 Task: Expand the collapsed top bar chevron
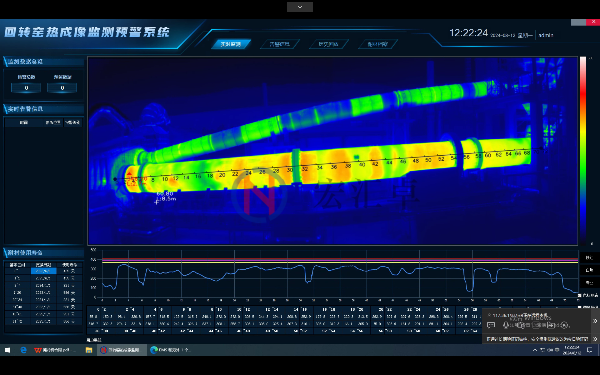point(300,7)
